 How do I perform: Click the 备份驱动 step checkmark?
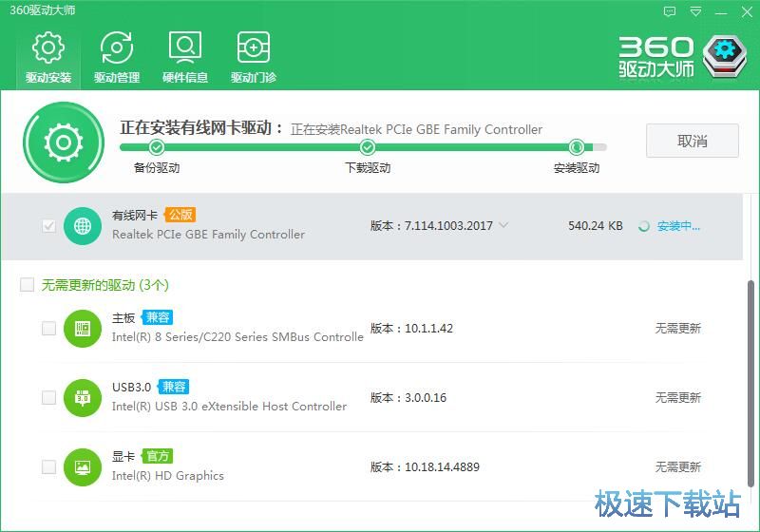[x=157, y=147]
